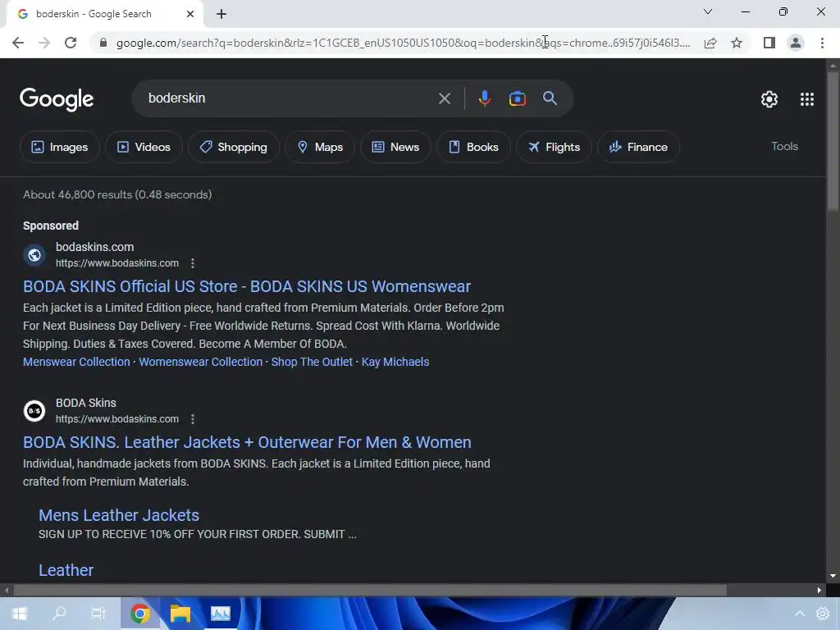Open Task View on taskbar
The height and width of the screenshot is (630, 840).
[98, 614]
